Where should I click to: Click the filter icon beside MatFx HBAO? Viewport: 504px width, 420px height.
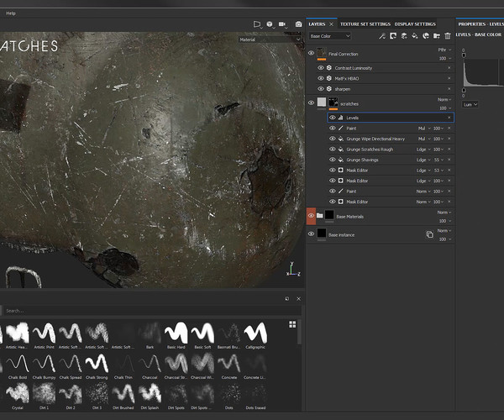[329, 78]
